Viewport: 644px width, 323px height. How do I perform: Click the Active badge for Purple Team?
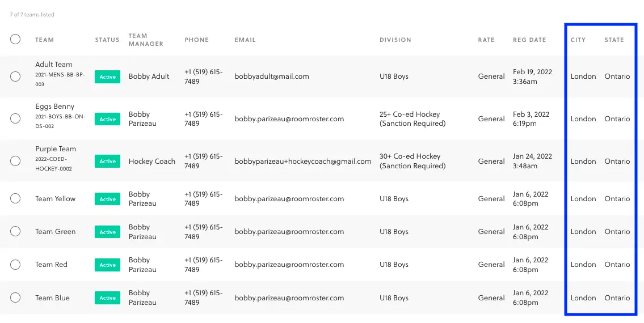pos(108,161)
